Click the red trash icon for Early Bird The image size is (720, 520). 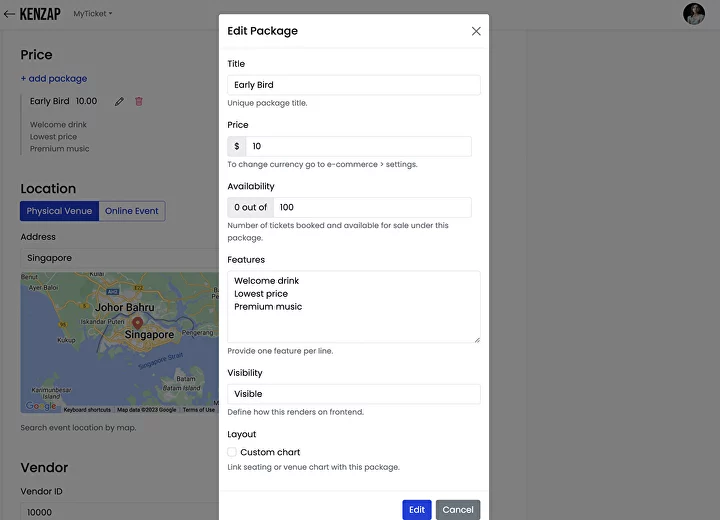pos(139,101)
